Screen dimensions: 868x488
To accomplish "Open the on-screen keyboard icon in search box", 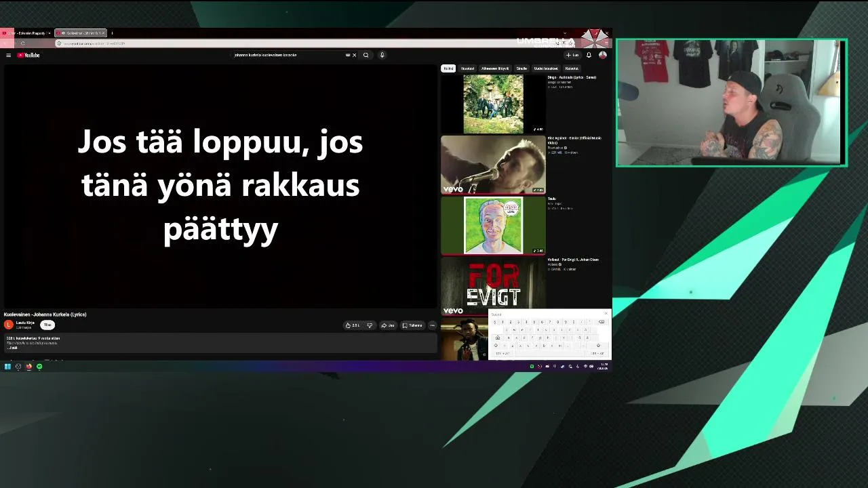I will pyautogui.click(x=348, y=55).
